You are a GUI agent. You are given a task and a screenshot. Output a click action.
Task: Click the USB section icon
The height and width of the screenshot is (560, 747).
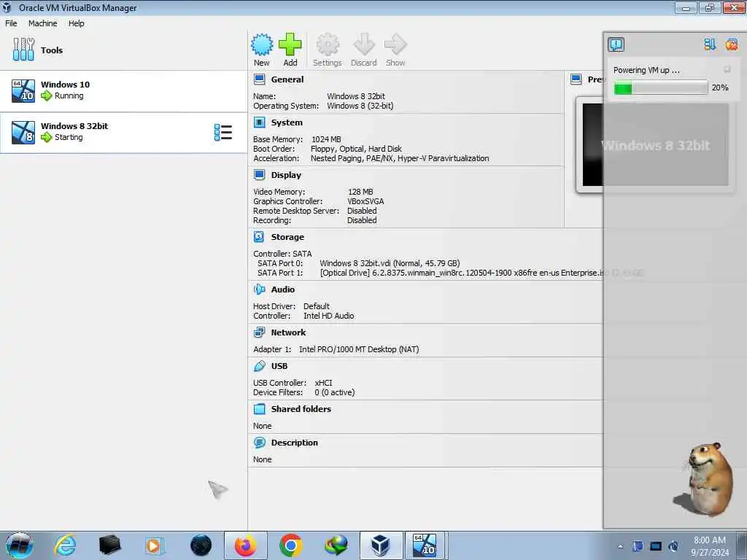260,366
